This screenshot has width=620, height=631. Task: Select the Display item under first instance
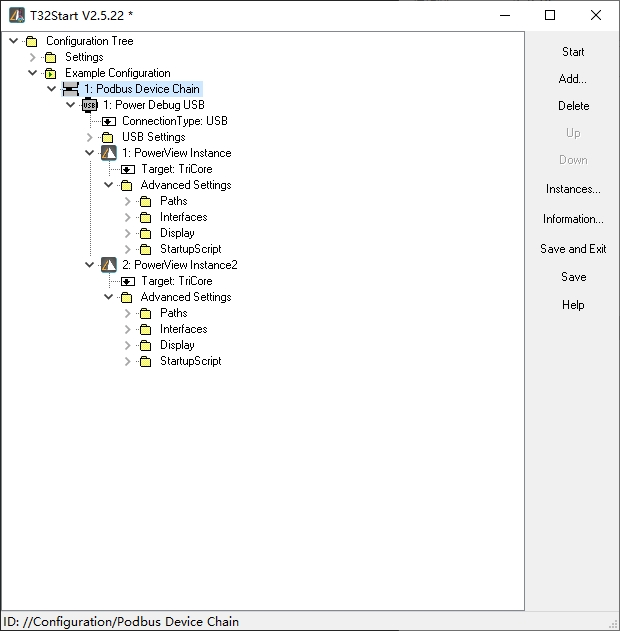tap(177, 233)
